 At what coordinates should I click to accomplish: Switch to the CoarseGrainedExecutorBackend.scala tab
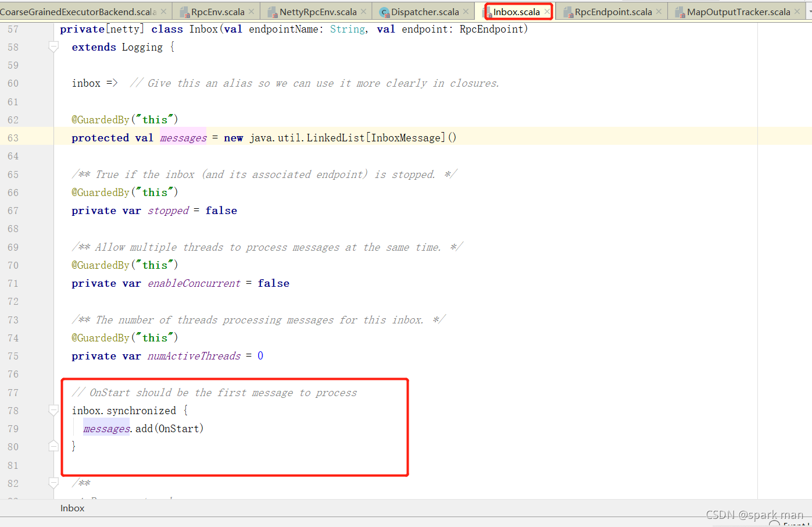(78, 12)
